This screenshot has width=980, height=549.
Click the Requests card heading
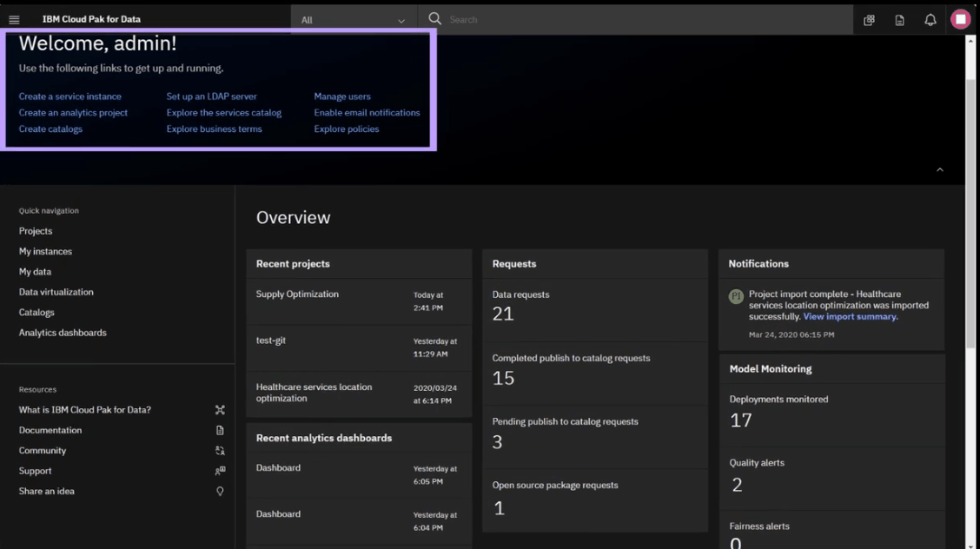pyautogui.click(x=514, y=263)
